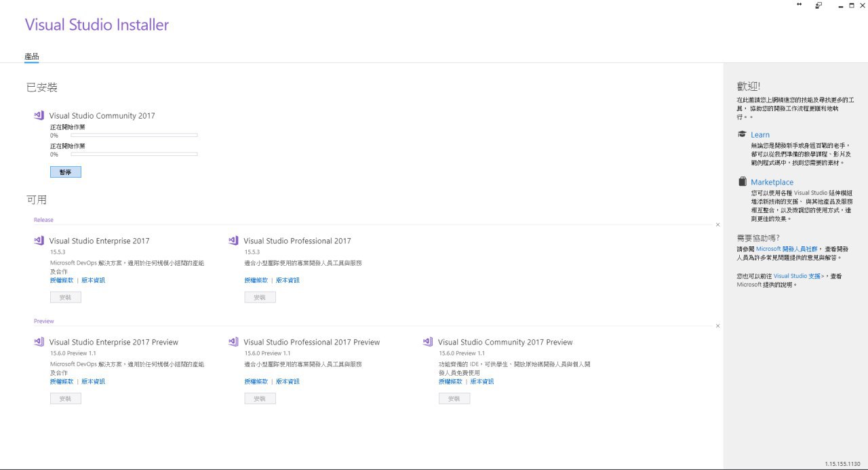Open the Microsoft 開發人員社群 link
868x470 pixels.
coord(787,249)
